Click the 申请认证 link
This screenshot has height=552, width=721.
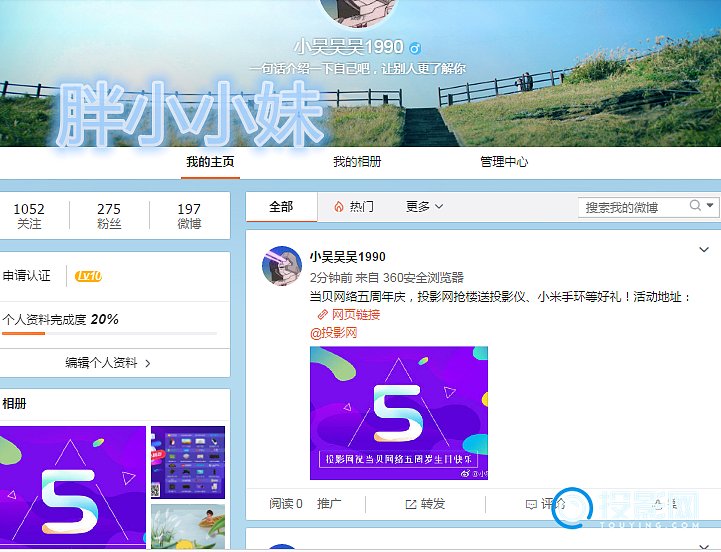27,276
